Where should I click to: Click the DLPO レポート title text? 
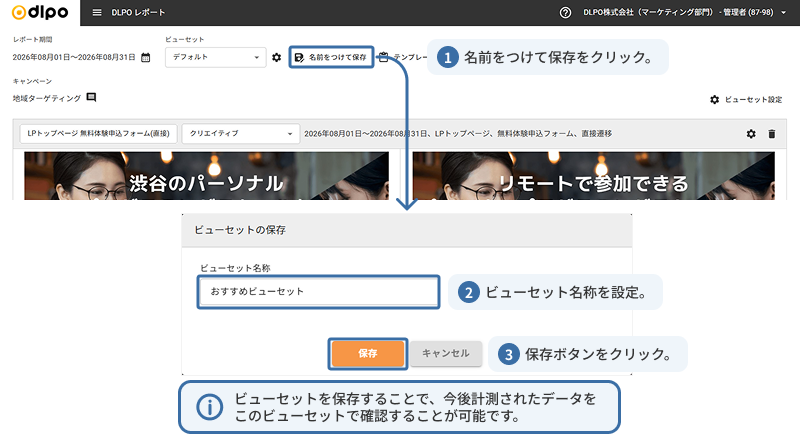tap(138, 12)
